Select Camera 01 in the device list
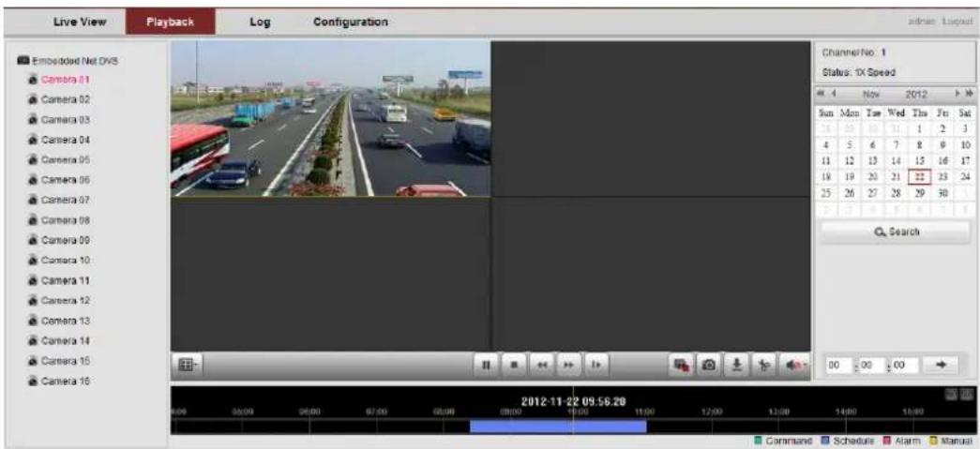980x449 pixels. [x=60, y=80]
